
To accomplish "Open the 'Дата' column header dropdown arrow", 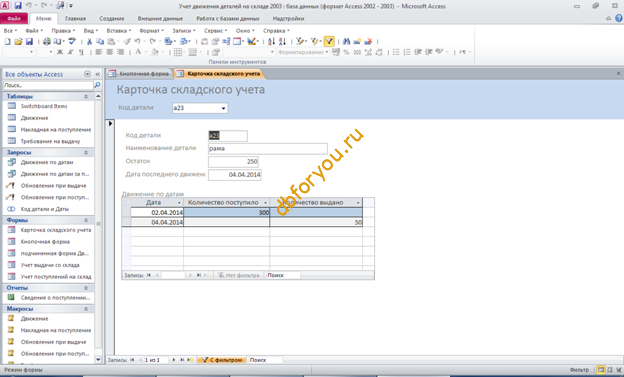I will point(179,203).
